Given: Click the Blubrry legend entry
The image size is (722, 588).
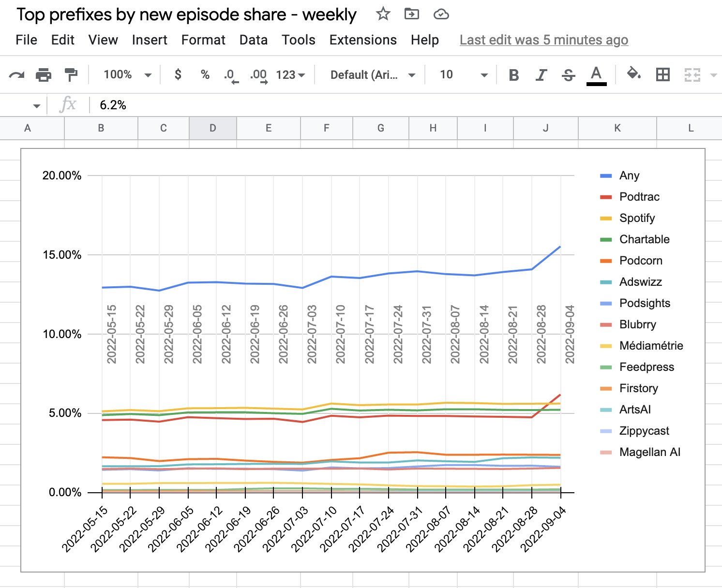Looking at the screenshot, I should tap(628, 324).
